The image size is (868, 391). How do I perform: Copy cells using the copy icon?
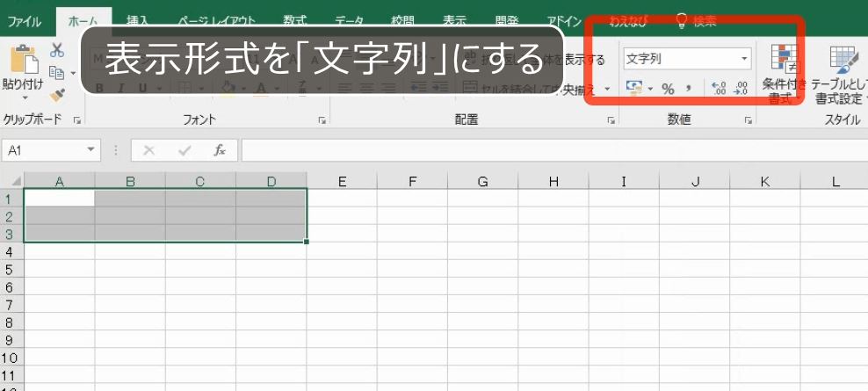tap(56, 73)
